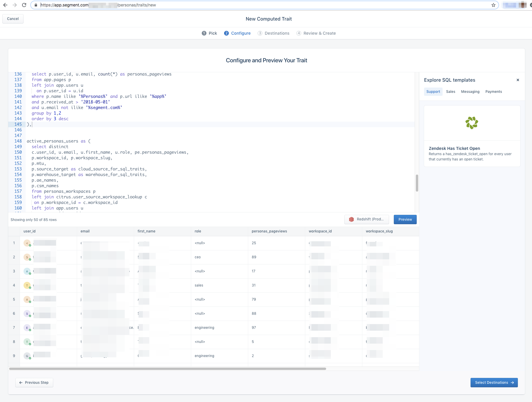Open the Redshift warehouse selector
The image size is (532, 402).
[x=366, y=219]
